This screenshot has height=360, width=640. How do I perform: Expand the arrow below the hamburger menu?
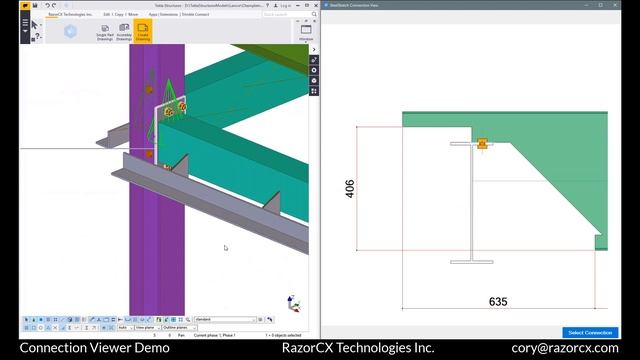click(25, 31)
